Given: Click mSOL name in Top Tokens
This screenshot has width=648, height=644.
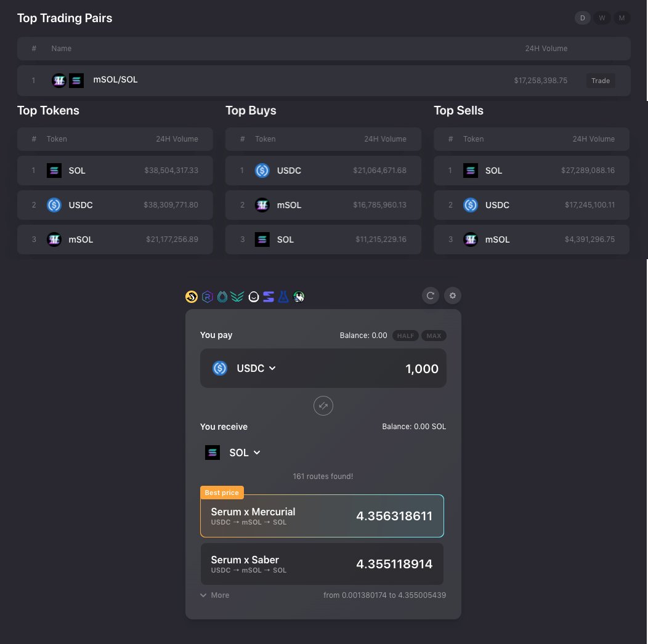Looking at the screenshot, I should [x=81, y=239].
